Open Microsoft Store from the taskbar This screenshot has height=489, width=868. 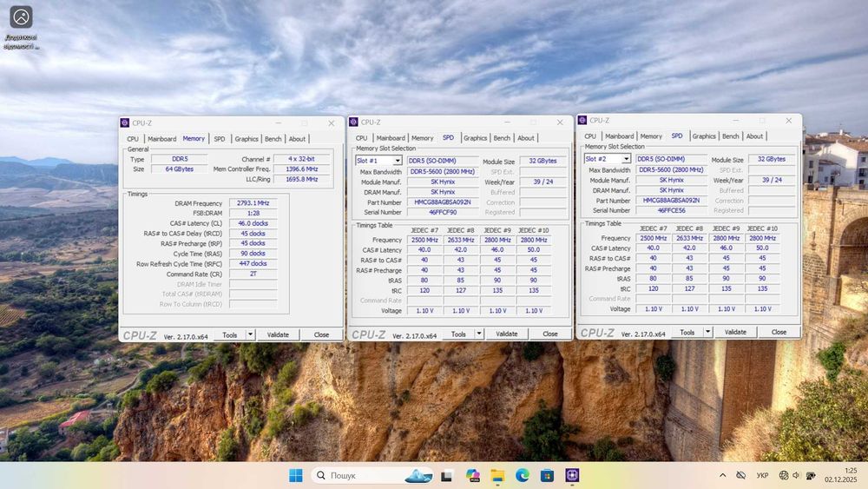click(x=547, y=475)
